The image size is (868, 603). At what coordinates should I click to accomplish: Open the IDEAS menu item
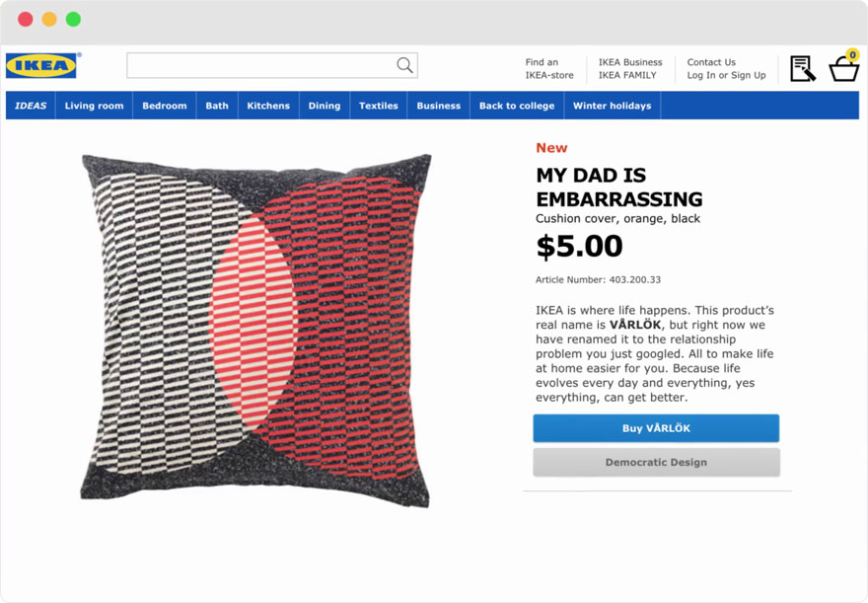[31, 106]
